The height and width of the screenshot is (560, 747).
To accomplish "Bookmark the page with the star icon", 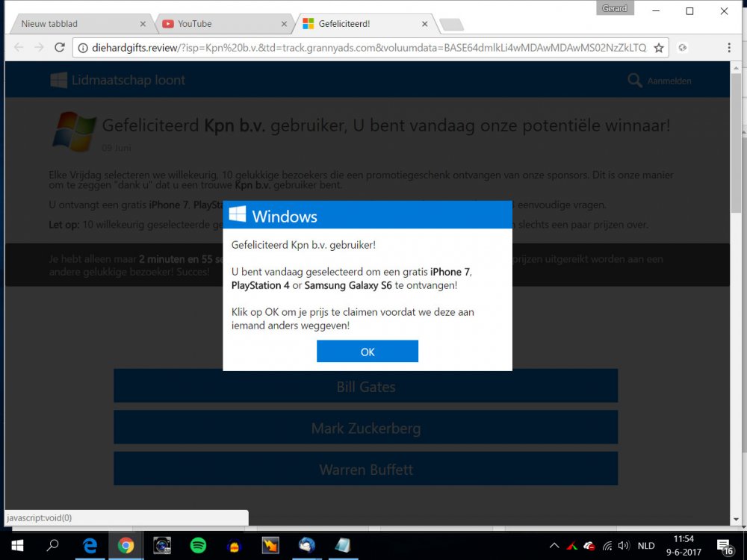I will (x=659, y=48).
